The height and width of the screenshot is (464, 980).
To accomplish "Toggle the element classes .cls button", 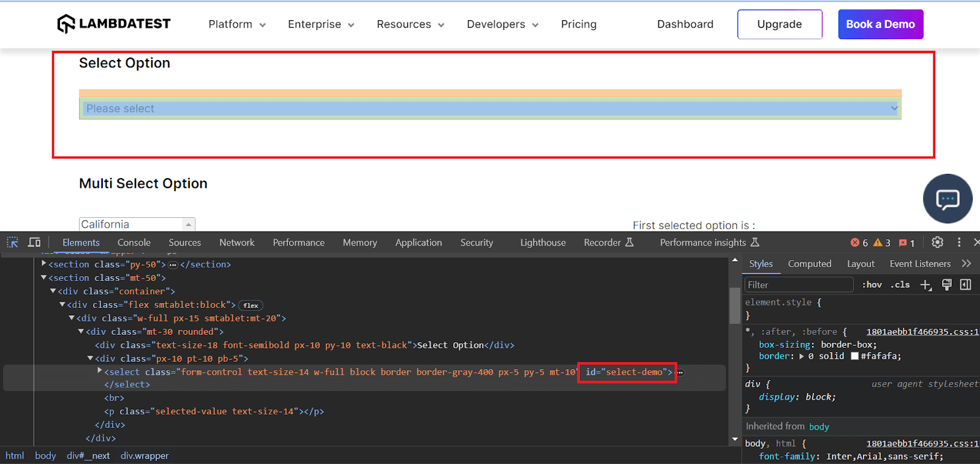I will click(900, 285).
